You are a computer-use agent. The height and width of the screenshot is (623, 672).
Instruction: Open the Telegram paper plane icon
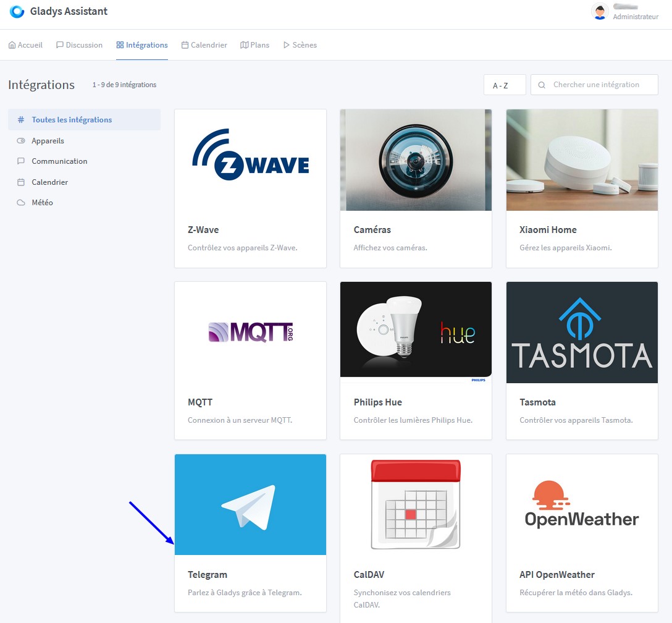tap(249, 507)
